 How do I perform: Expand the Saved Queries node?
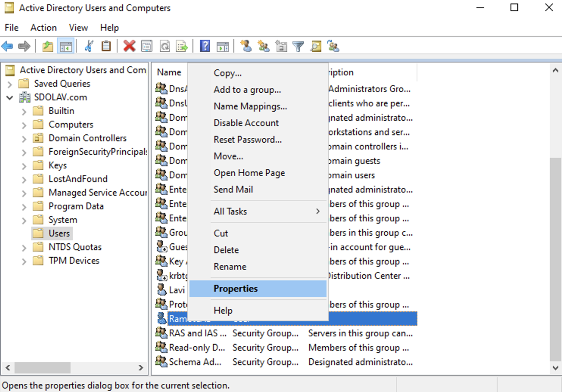[10, 84]
